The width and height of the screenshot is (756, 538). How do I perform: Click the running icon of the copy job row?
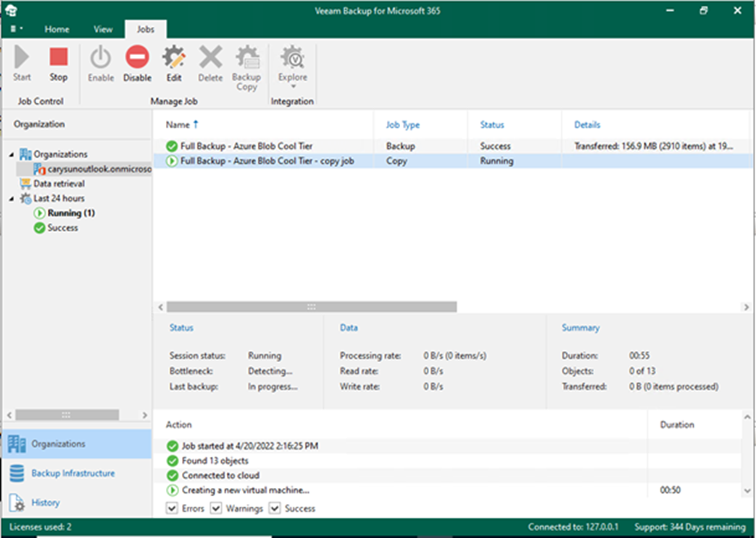172,161
